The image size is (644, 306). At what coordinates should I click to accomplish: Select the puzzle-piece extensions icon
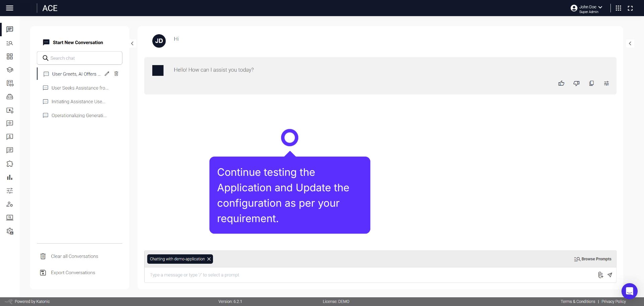9,164
